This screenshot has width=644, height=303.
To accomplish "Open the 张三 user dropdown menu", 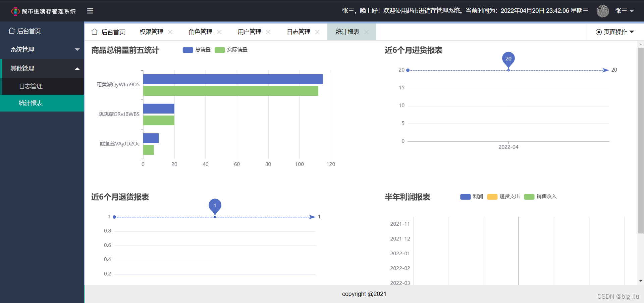I will pyautogui.click(x=625, y=11).
